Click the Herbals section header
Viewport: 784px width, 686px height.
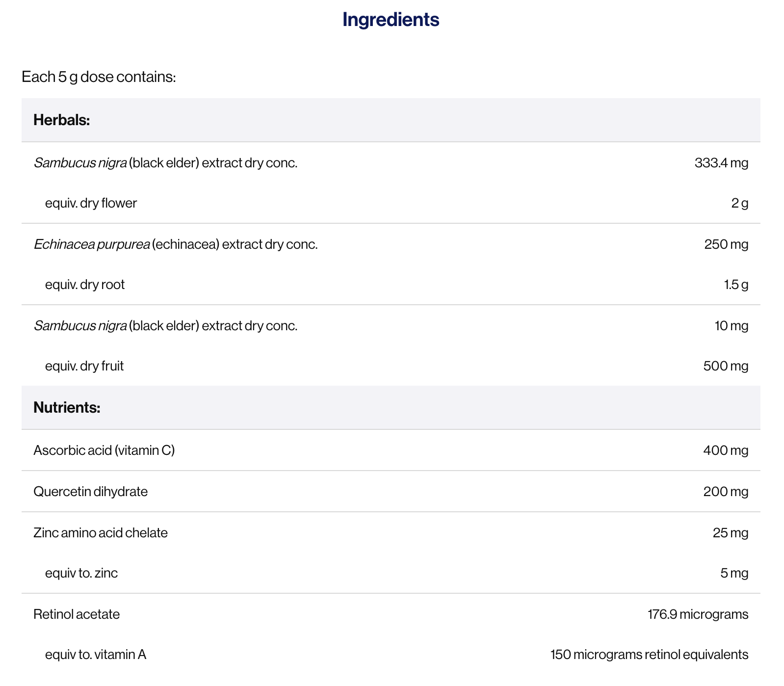[x=62, y=120]
